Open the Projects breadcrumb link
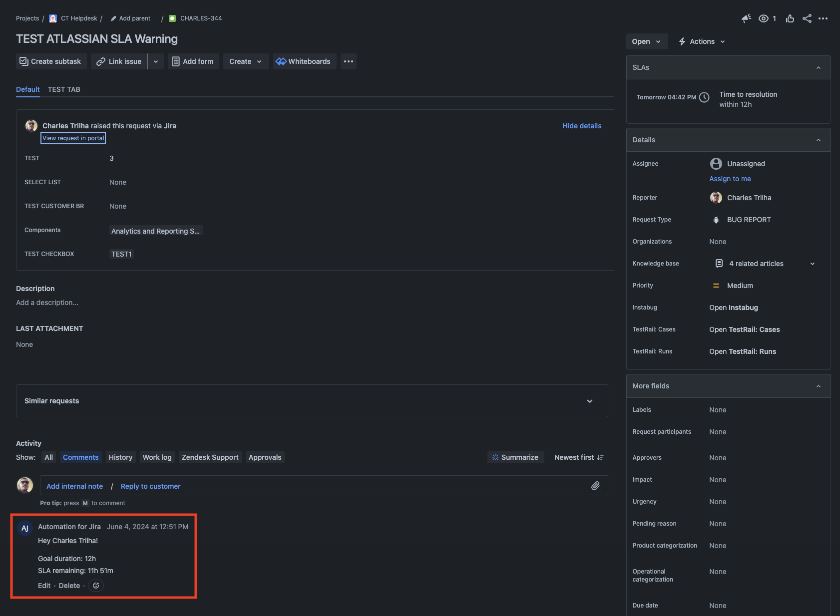This screenshot has height=616, width=840. (27, 18)
